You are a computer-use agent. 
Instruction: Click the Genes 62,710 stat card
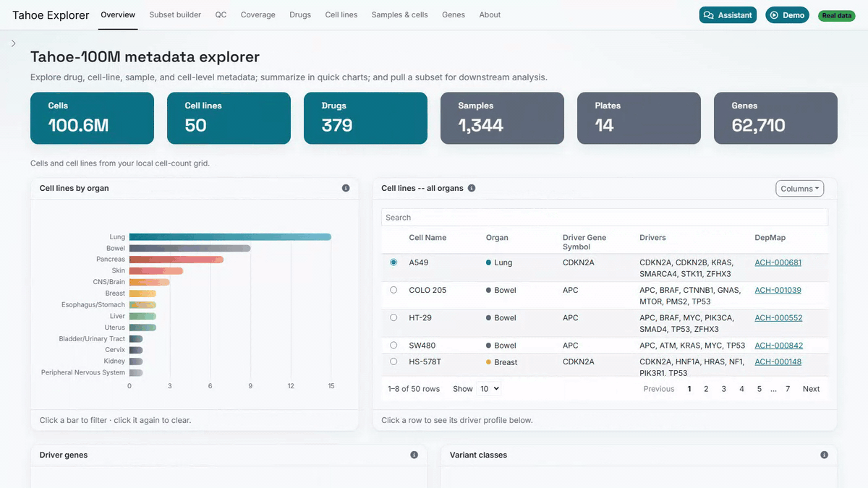click(775, 118)
